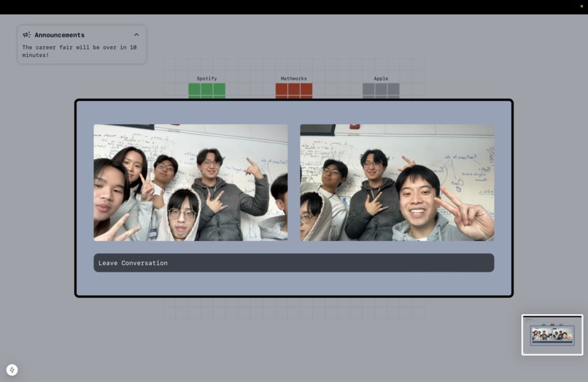The image size is (588, 382).
Task: Click the green status dot in top bar
Action: (581, 7)
